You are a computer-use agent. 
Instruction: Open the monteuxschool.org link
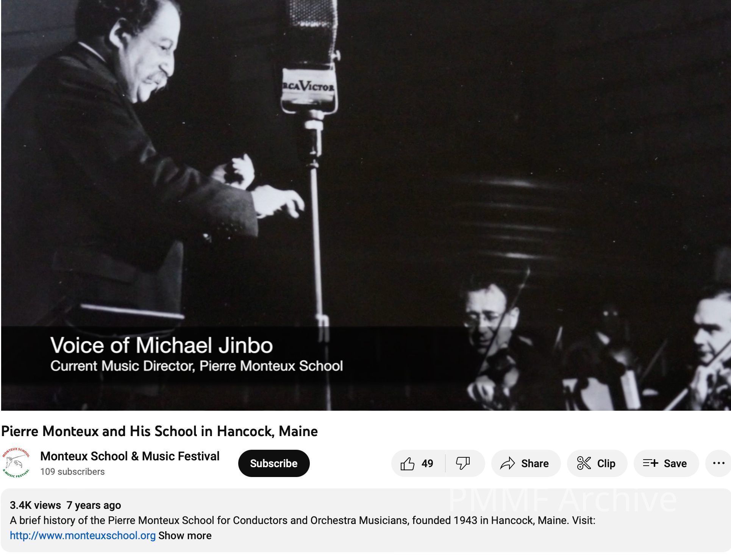(83, 535)
